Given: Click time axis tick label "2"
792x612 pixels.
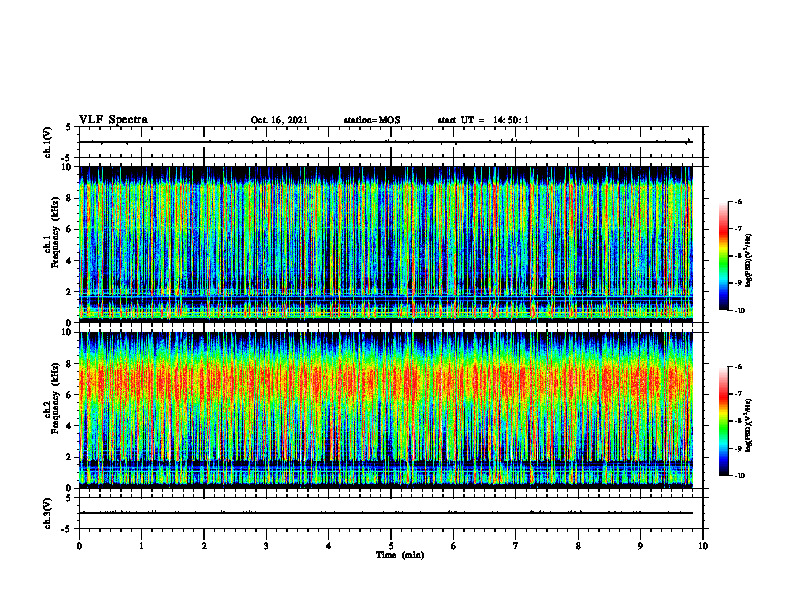Looking at the screenshot, I should pos(204,546).
